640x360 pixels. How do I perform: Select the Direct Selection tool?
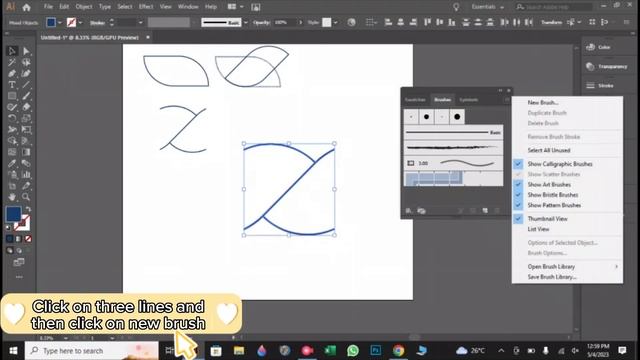26,51
